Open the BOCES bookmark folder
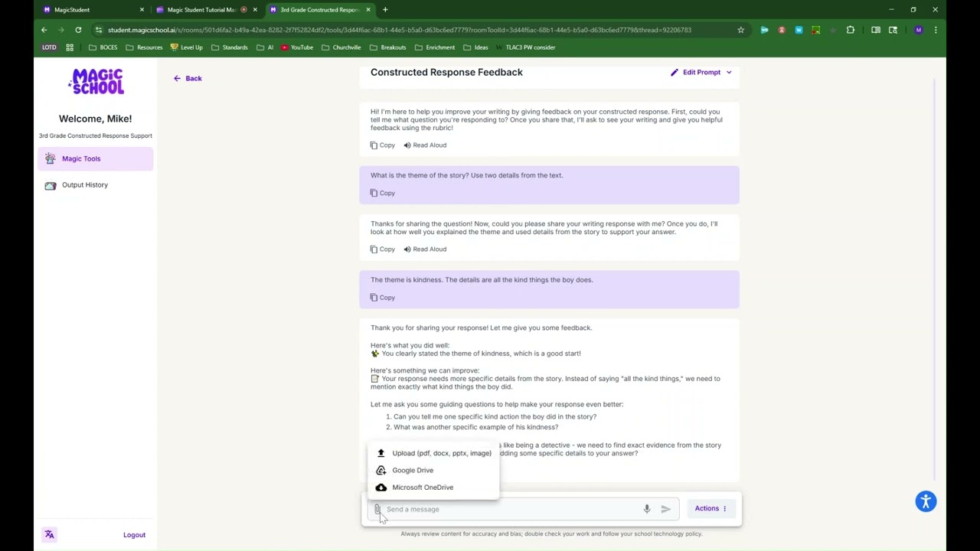 pyautogui.click(x=103, y=47)
